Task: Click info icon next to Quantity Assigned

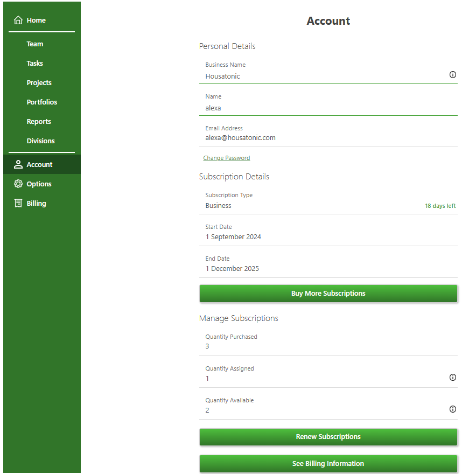Action: (x=452, y=378)
